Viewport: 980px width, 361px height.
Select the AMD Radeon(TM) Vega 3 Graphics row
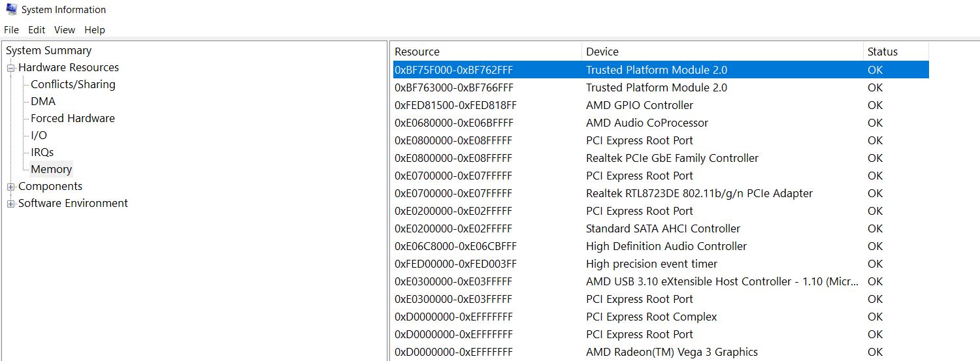pos(671,352)
